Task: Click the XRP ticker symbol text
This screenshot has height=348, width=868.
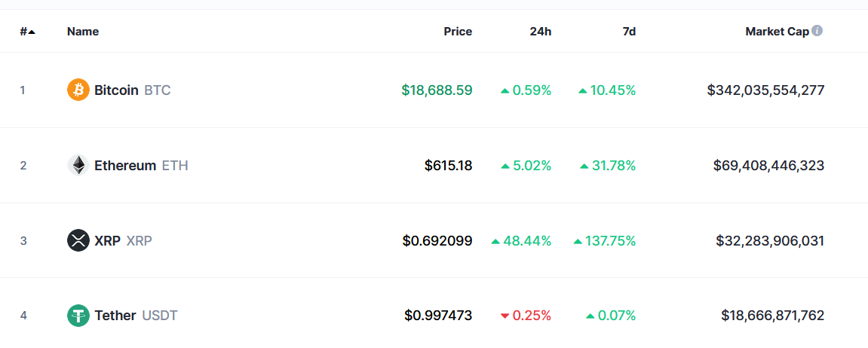Action: pos(140,241)
